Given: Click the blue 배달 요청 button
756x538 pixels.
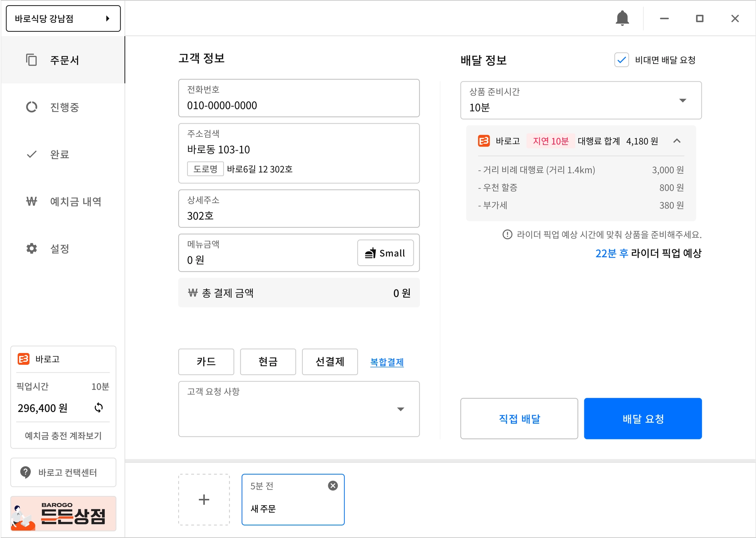Looking at the screenshot, I should click(x=642, y=418).
